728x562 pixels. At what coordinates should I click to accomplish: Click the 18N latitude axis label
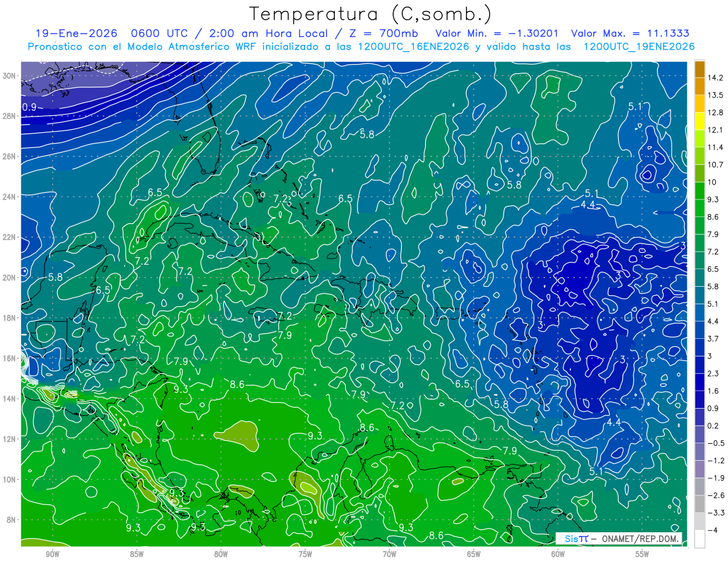pos(10,318)
